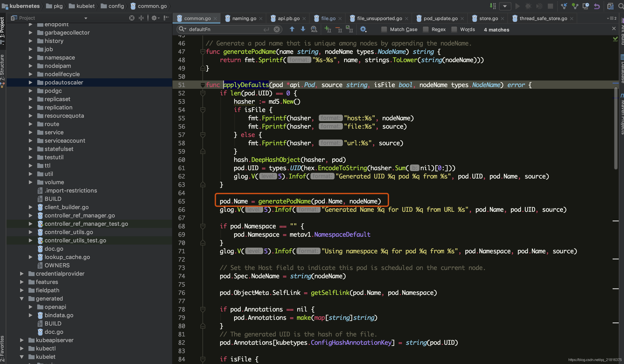
Task: Close the find bar
Action: click(x=614, y=29)
